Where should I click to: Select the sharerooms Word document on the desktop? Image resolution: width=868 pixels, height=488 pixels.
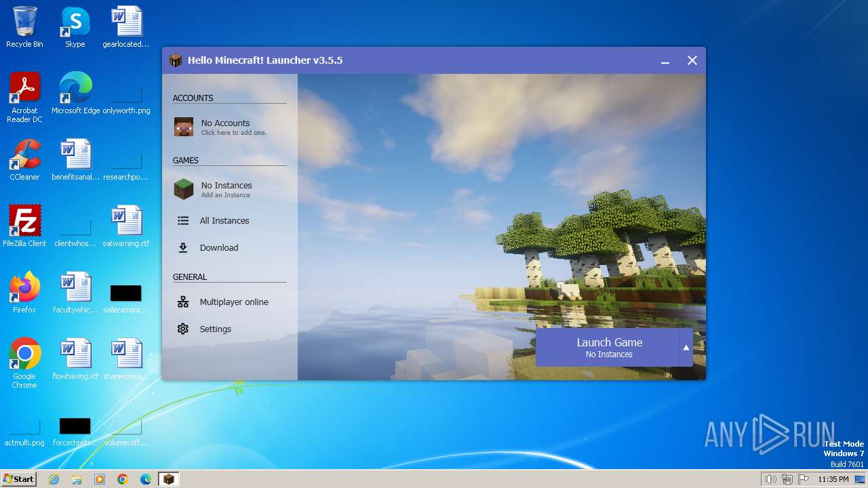pos(126,359)
